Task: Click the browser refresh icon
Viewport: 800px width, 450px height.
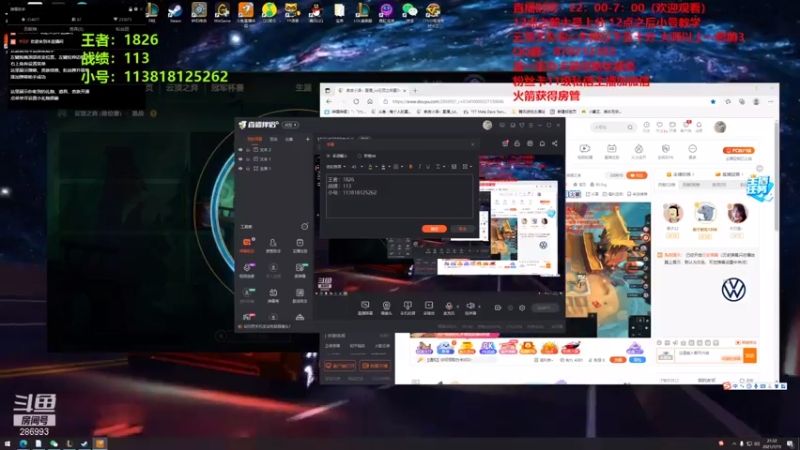Action: point(356,102)
